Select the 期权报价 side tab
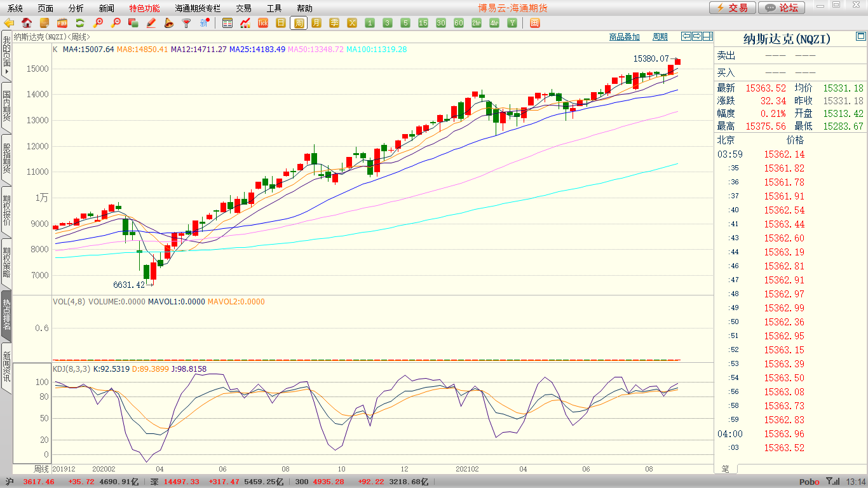Screen dimensions: 868x488 pos(6,211)
